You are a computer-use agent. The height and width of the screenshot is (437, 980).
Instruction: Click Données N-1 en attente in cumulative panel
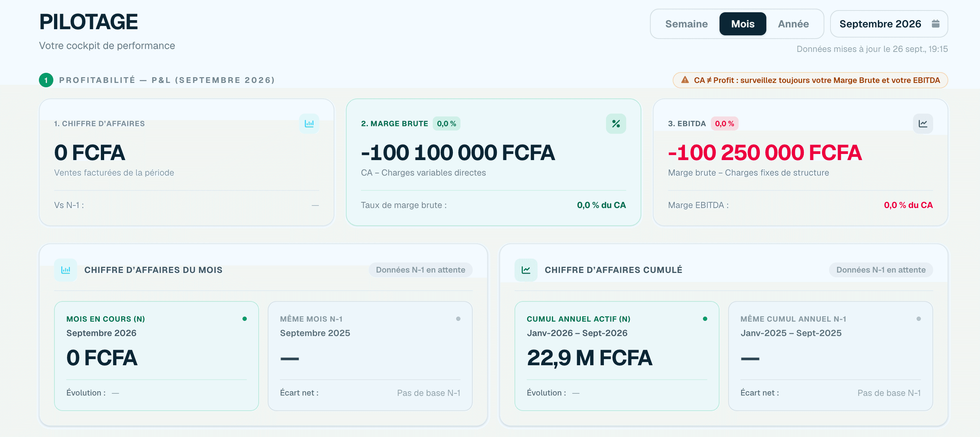click(x=881, y=270)
